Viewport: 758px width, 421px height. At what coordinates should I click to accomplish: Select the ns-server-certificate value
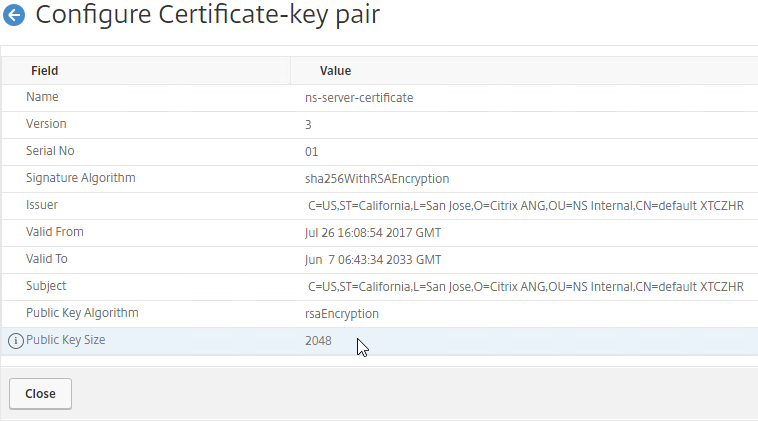point(359,98)
